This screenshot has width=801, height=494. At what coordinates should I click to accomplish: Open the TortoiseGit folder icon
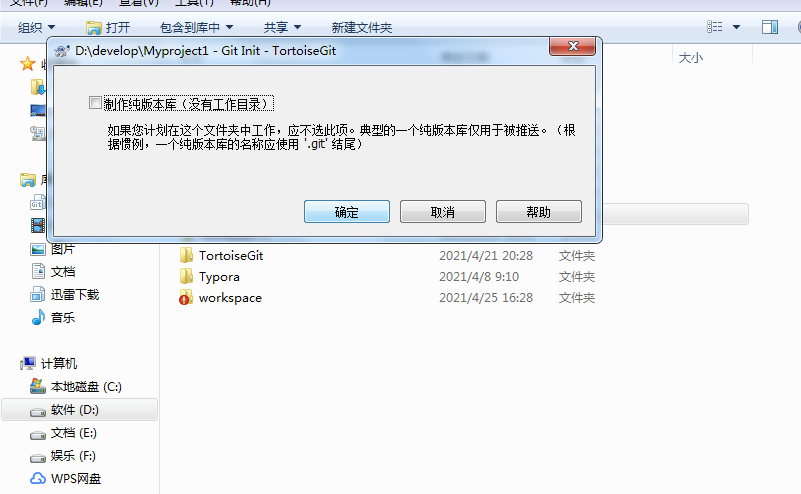(186, 255)
